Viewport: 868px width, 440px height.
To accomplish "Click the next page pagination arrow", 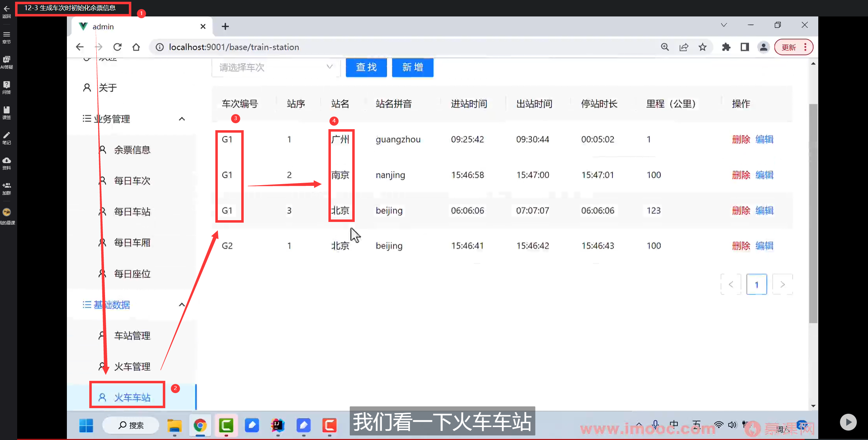I will pos(783,284).
